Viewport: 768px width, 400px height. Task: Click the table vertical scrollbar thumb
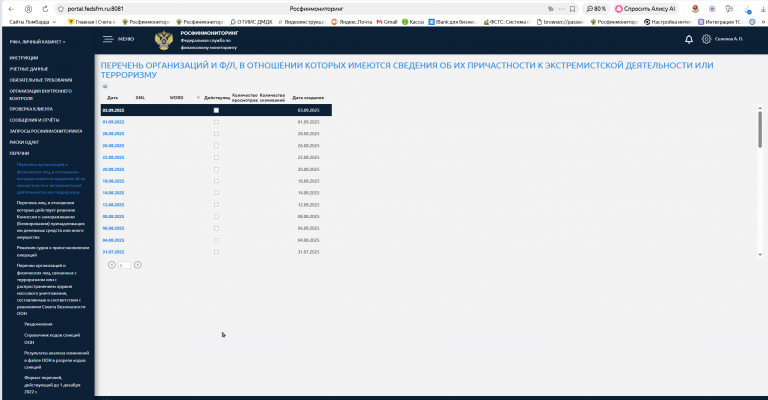point(760,129)
